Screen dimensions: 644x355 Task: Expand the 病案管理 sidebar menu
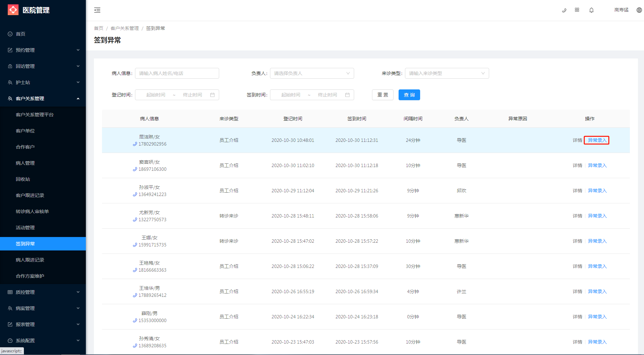43,308
